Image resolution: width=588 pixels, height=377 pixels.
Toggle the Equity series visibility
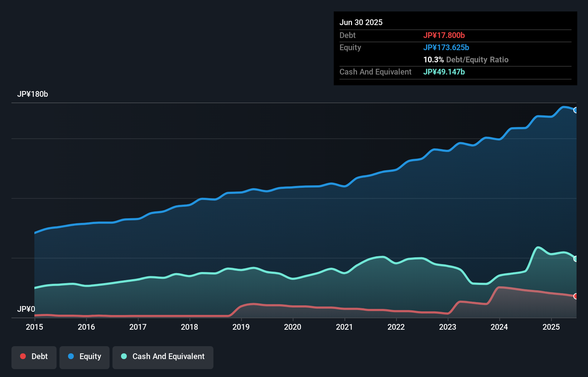pos(84,357)
